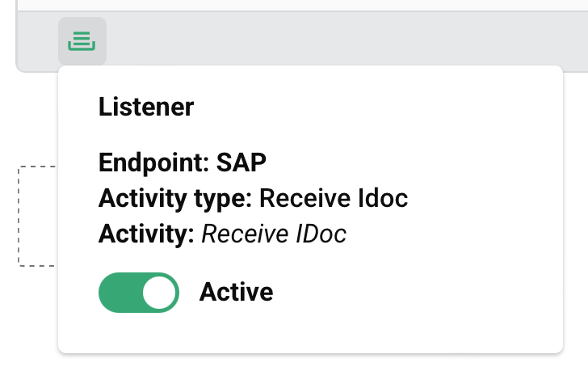Click the "Activity:" field label
The image size is (588, 367).
tap(146, 234)
